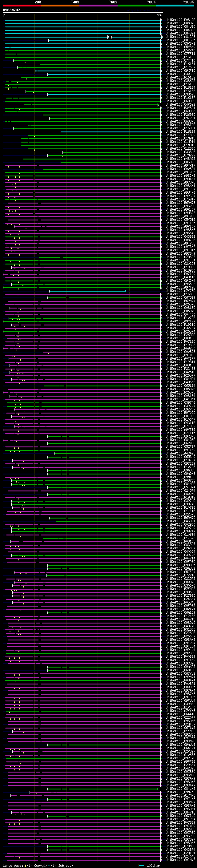Pick hit label UniRef100_P16132

180,78
